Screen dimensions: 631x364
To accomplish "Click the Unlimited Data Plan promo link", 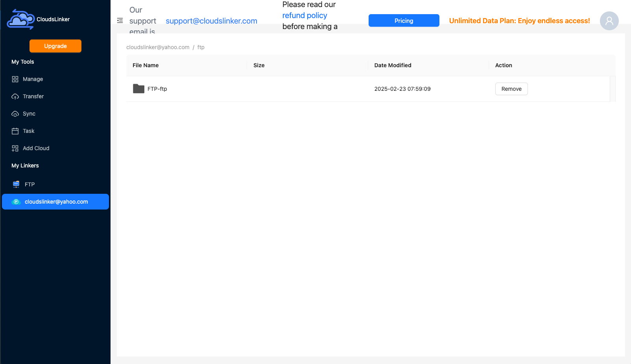I will (519, 21).
